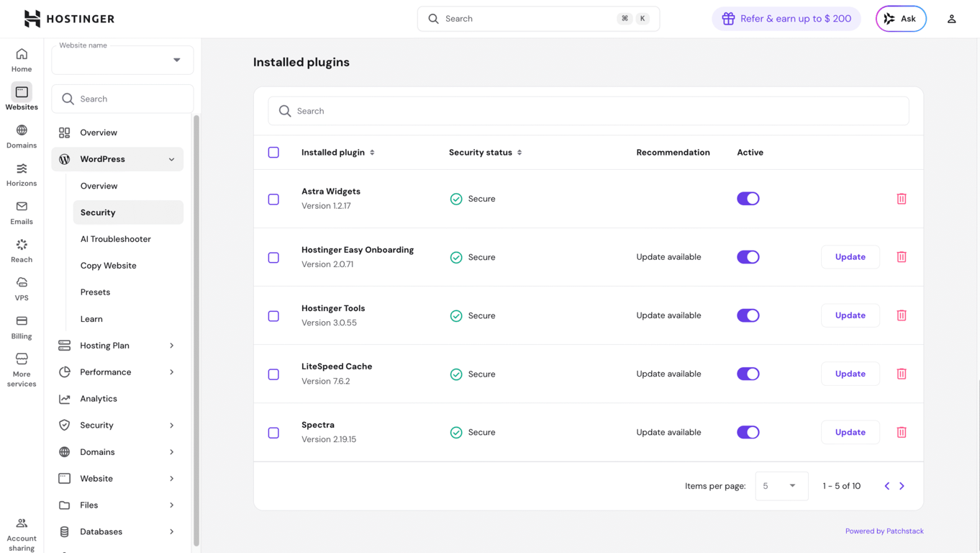Go to next page of plugins
980x553 pixels.
pos(902,486)
